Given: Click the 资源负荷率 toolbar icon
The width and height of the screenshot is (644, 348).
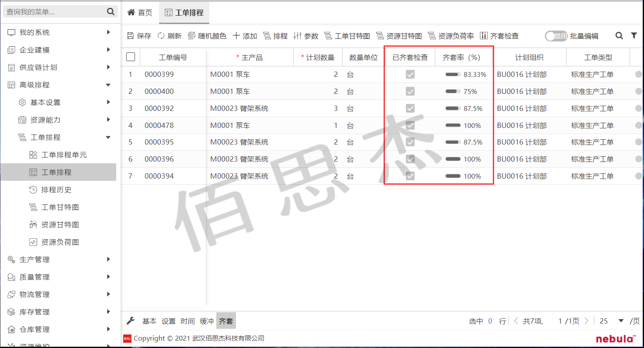Looking at the screenshot, I should tap(432, 36).
